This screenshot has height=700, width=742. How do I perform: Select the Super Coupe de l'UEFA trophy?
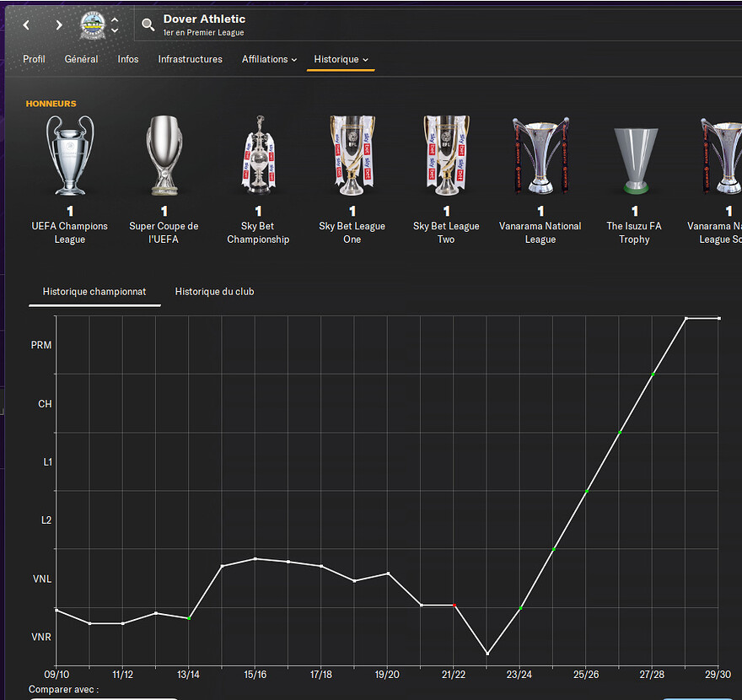164,156
